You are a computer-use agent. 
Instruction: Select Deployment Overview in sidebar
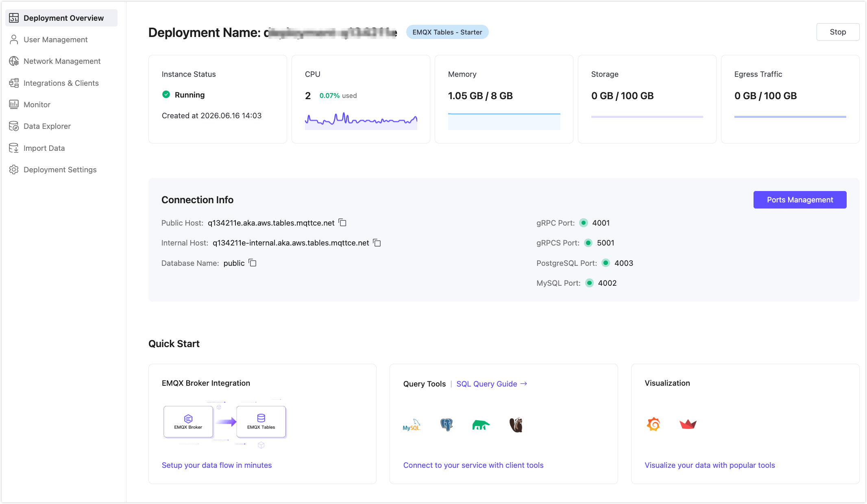coord(61,18)
